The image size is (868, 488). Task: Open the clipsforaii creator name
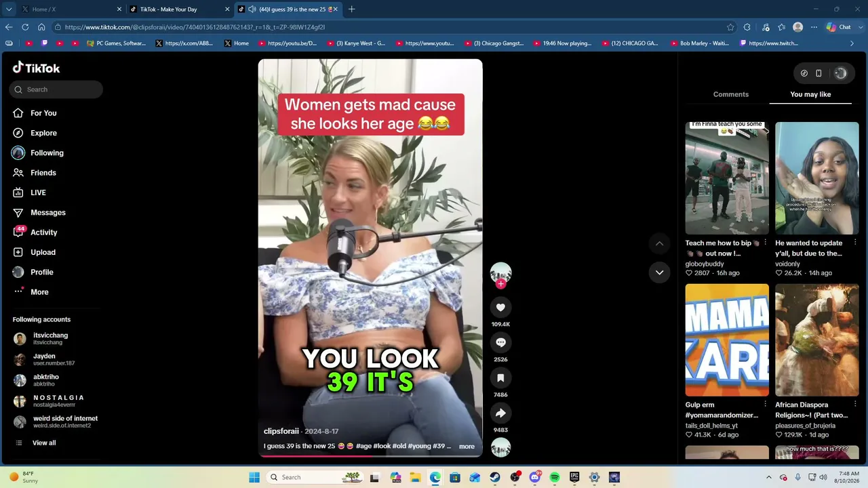coord(281,431)
